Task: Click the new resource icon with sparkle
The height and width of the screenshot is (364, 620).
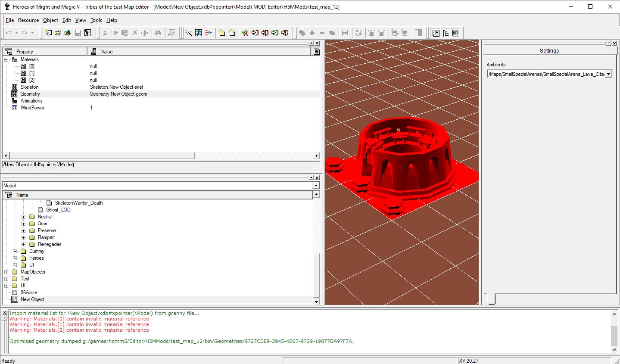Action: pos(48,33)
